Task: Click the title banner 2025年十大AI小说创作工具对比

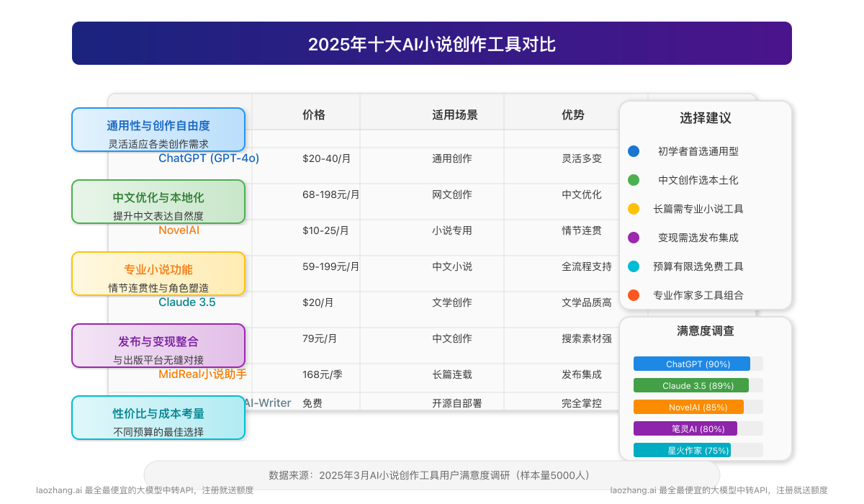Action: 432,43
